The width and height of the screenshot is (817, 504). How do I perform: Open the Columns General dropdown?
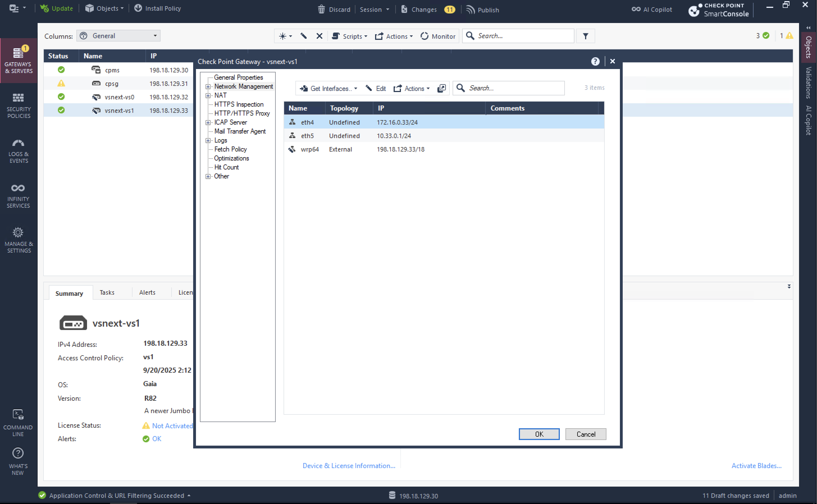pos(118,36)
